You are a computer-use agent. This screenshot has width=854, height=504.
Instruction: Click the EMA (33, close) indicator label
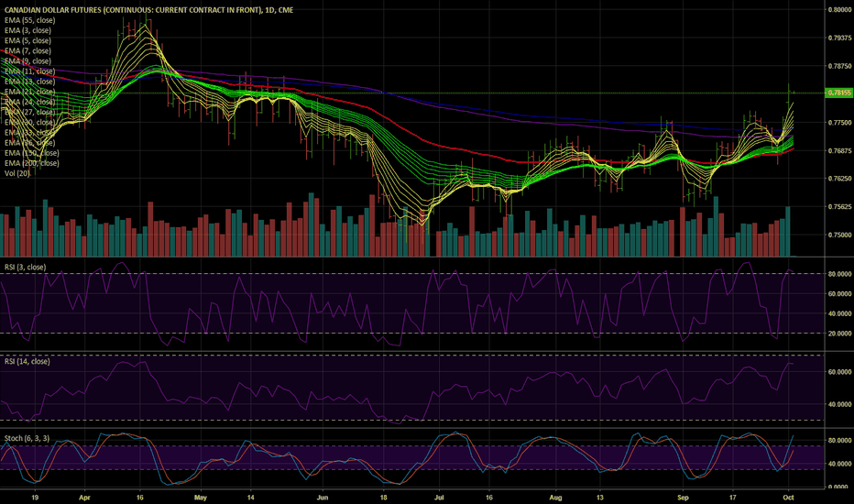click(x=30, y=132)
